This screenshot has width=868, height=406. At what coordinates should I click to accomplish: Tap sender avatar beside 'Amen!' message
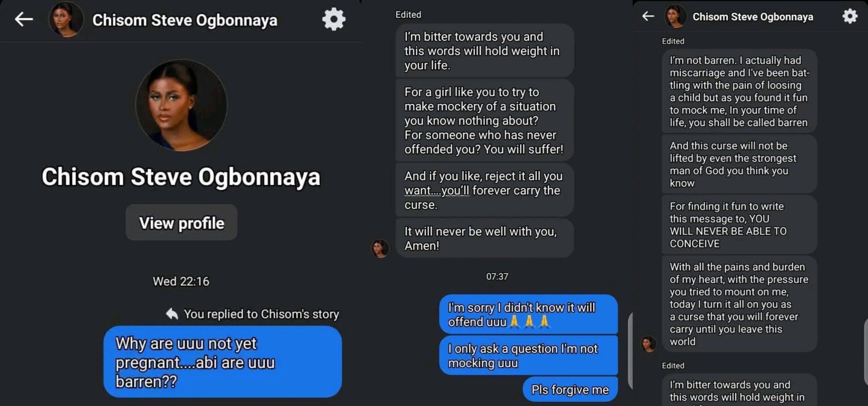[x=380, y=248]
